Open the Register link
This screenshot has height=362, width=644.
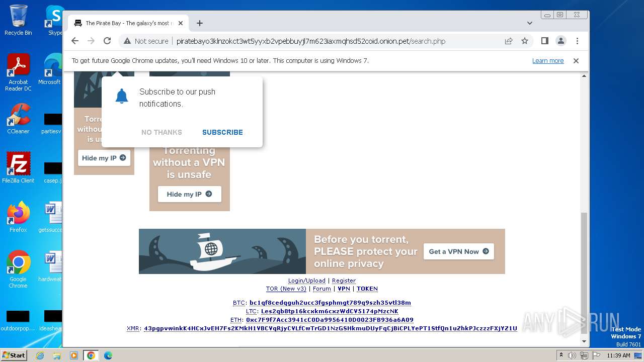(x=344, y=281)
